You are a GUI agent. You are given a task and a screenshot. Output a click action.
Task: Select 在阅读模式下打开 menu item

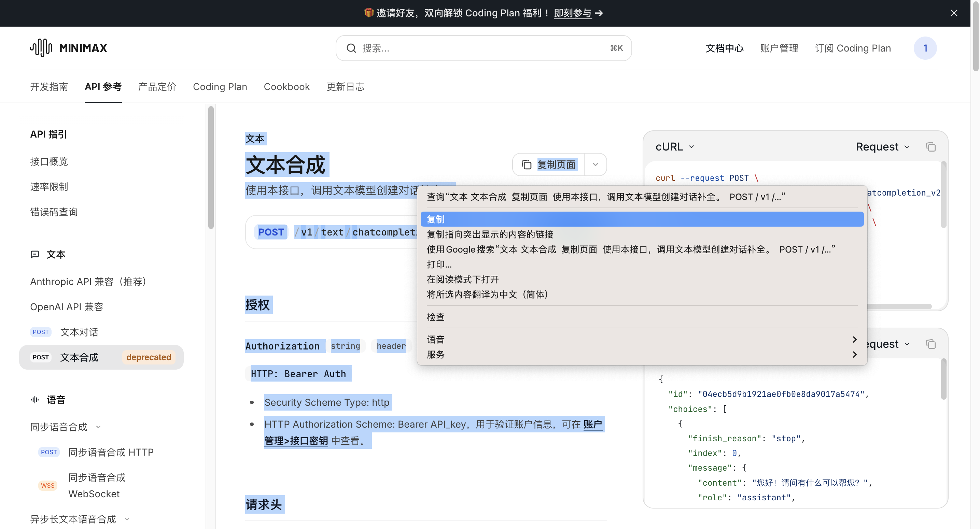point(642,280)
